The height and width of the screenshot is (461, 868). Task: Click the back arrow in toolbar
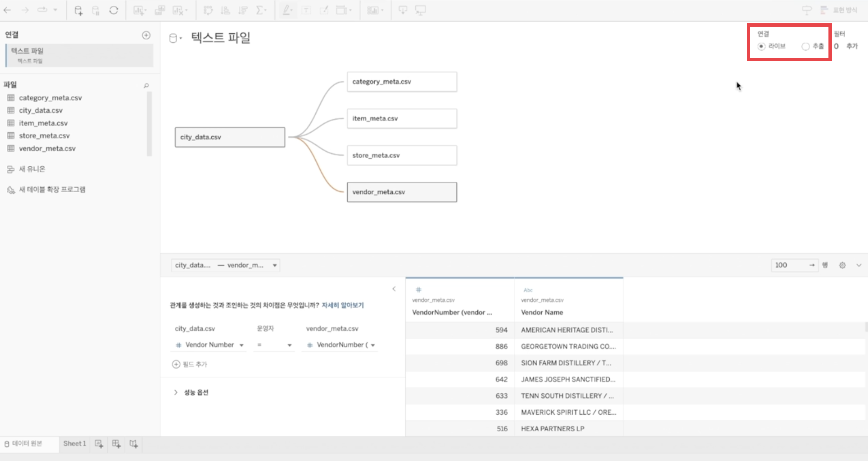pyautogui.click(x=7, y=11)
